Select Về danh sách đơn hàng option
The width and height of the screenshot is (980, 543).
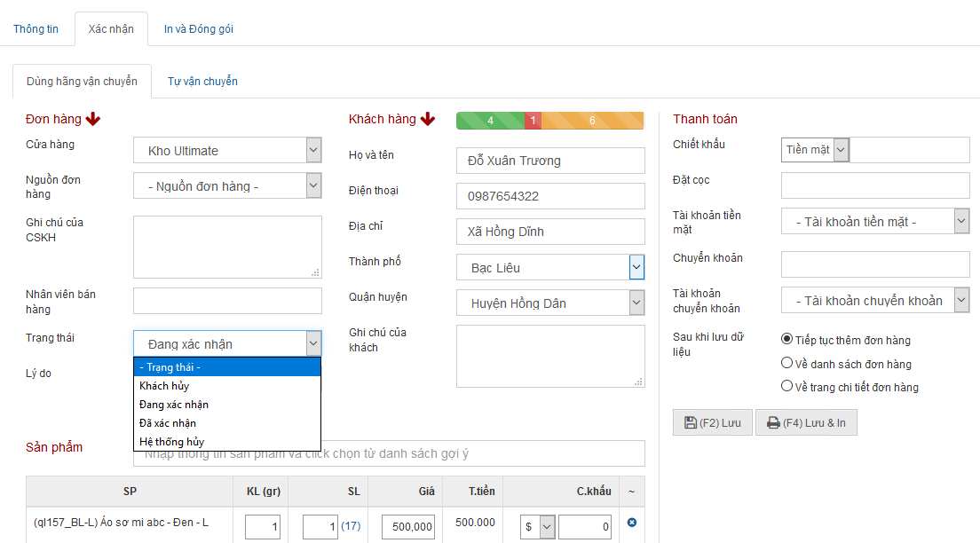[x=786, y=363]
